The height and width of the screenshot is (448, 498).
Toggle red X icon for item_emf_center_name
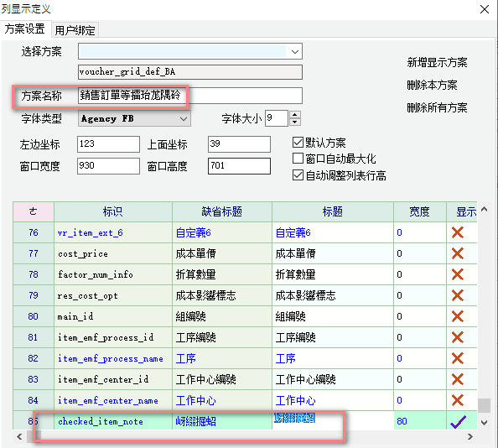click(458, 400)
